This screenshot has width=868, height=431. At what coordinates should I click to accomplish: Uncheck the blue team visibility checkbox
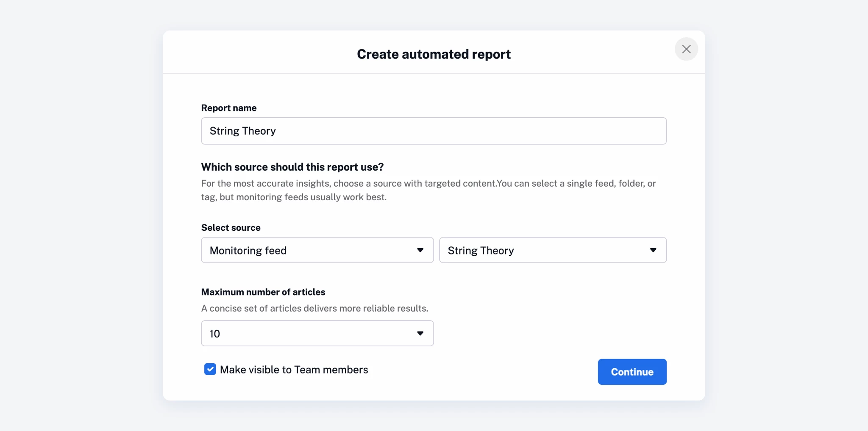tap(210, 369)
